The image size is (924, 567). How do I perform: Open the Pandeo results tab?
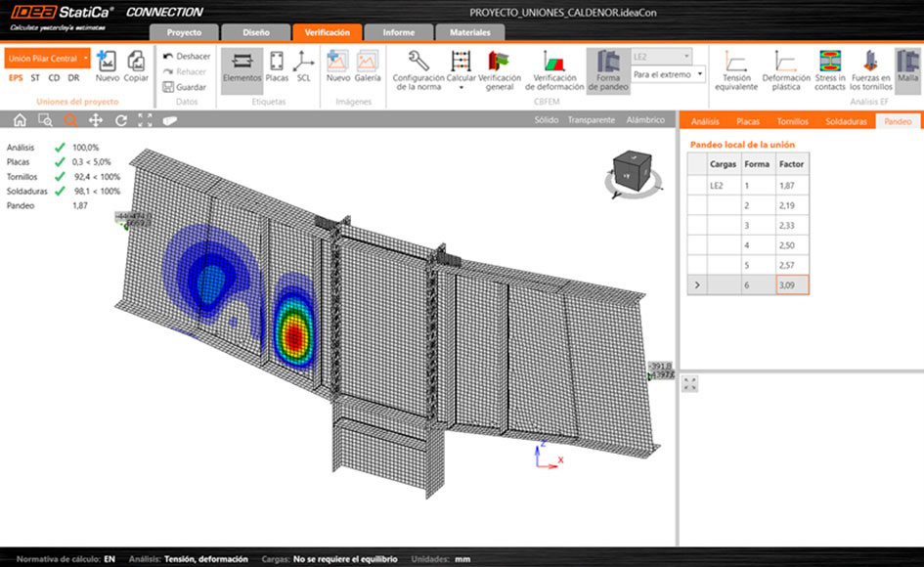[x=898, y=121]
